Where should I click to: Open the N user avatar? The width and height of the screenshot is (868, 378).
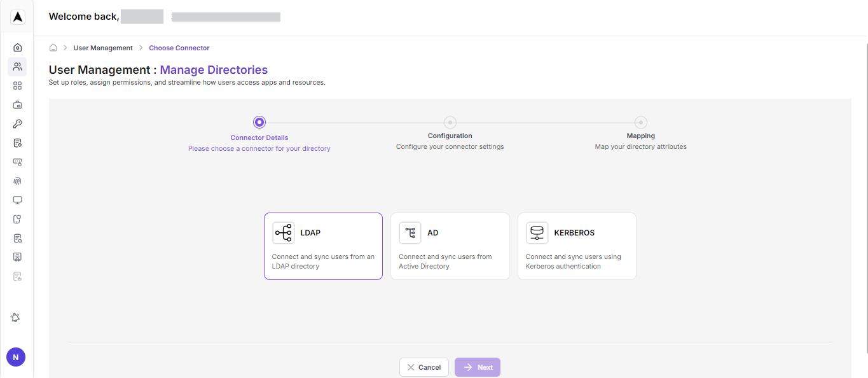[15, 357]
